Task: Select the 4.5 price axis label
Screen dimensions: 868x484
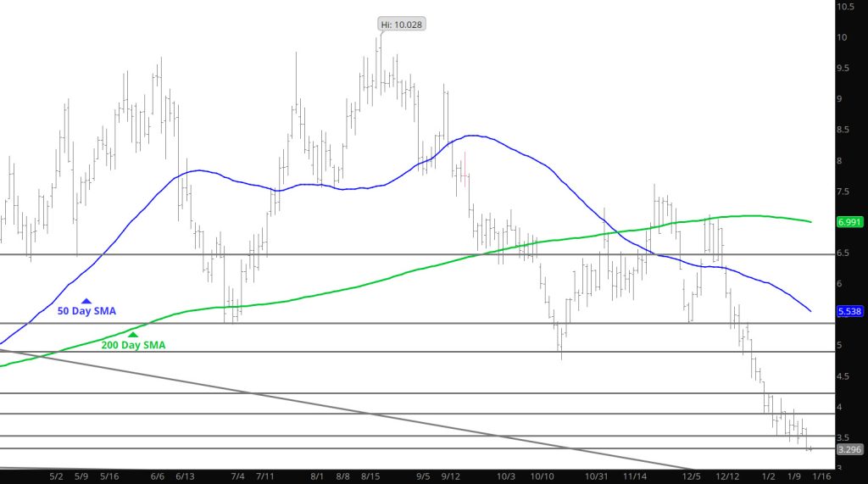Action: (x=844, y=377)
